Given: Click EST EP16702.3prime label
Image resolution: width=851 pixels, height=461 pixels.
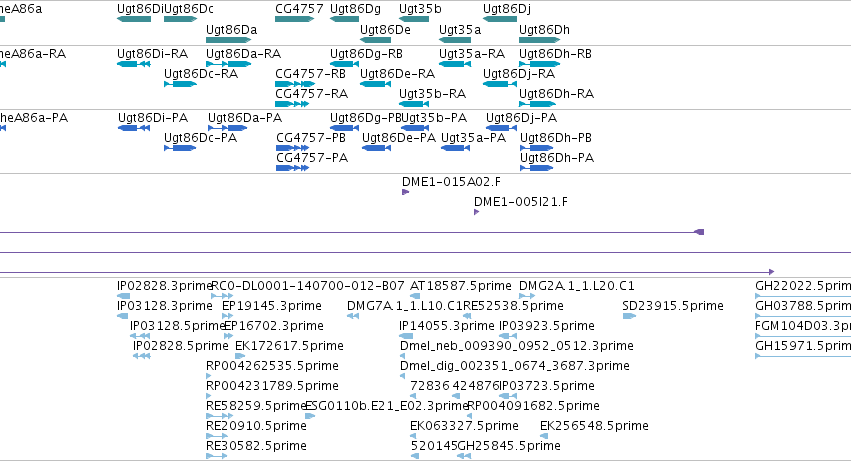Looking at the screenshot, I should [274, 325].
